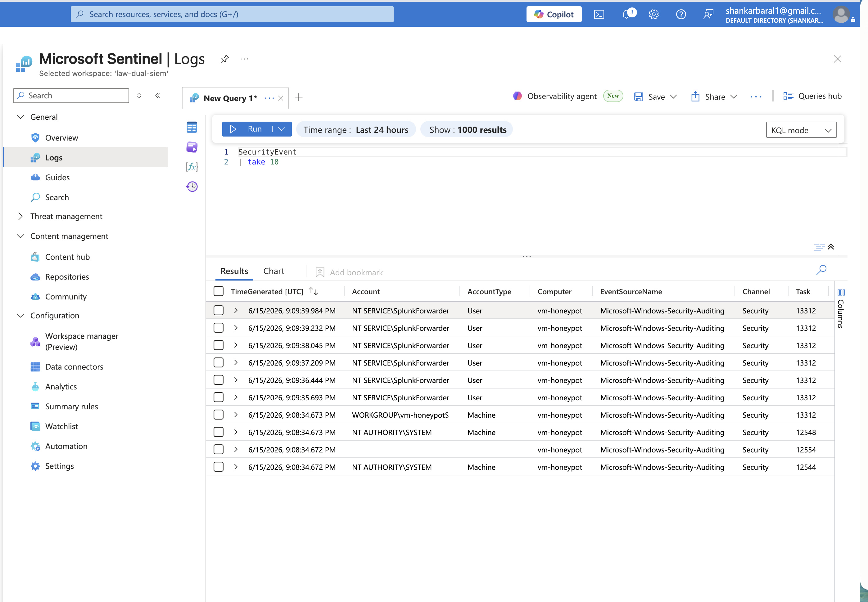
Task: Open the KQL mode dropdown
Action: pyautogui.click(x=801, y=130)
